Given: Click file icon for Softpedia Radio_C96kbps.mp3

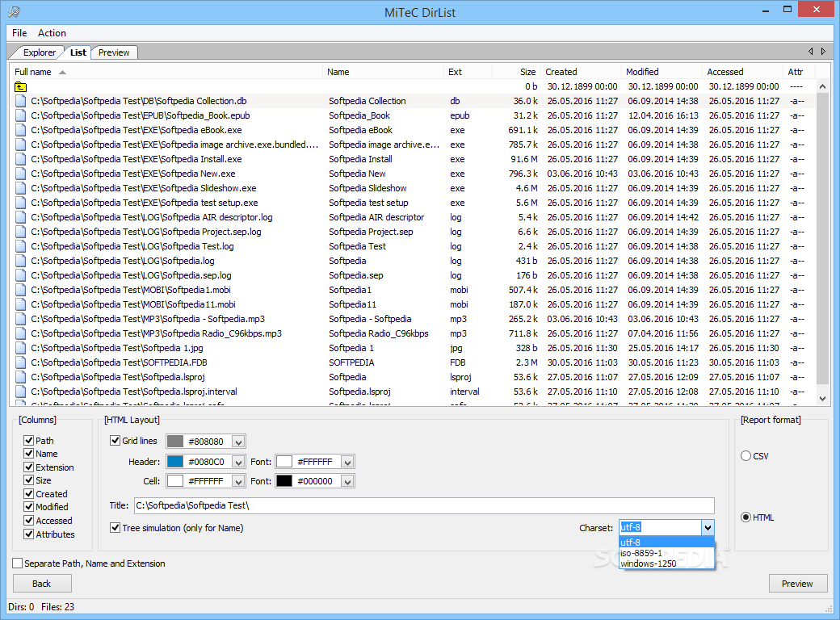Looking at the screenshot, I should [20, 333].
